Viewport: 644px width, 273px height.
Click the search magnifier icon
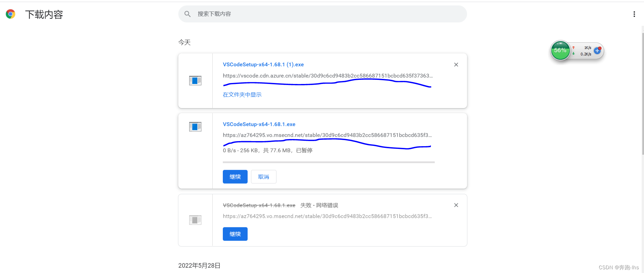pos(187,14)
